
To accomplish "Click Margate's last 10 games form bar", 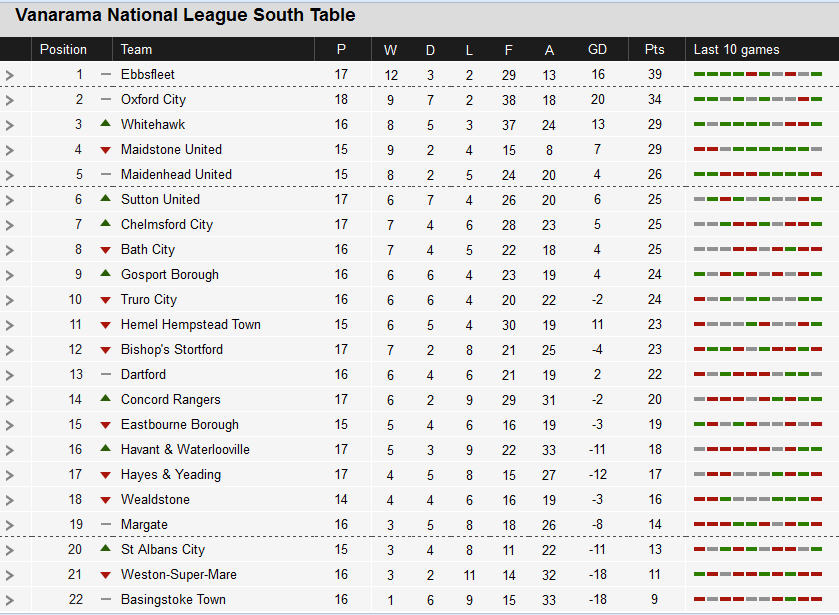I will (x=758, y=524).
